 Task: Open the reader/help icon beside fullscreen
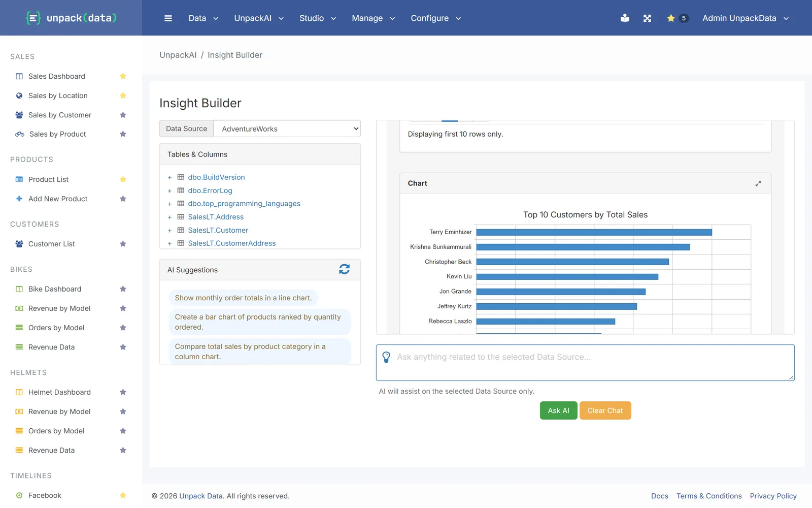point(625,18)
